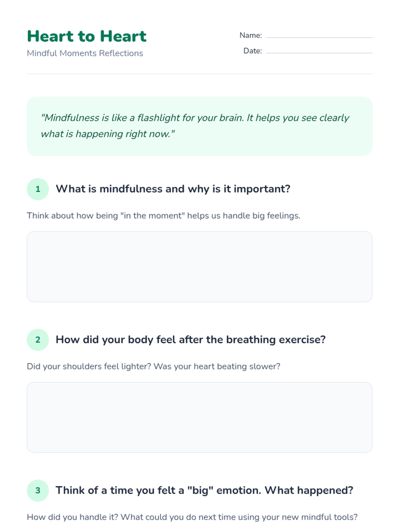This screenshot has height=532, width=399.
Task: Select the big emotion question heading
Action: 204,490
